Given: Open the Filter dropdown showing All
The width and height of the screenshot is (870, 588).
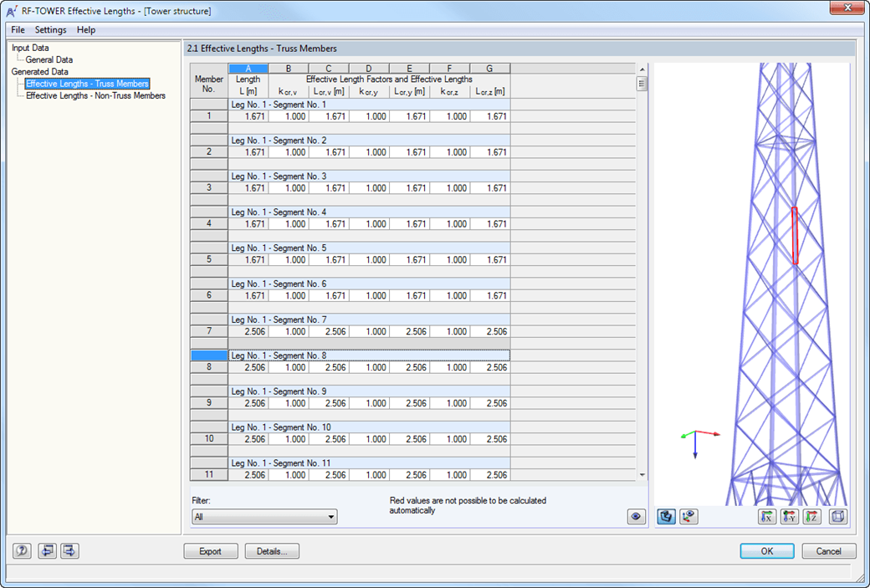Looking at the screenshot, I should tap(264, 516).
